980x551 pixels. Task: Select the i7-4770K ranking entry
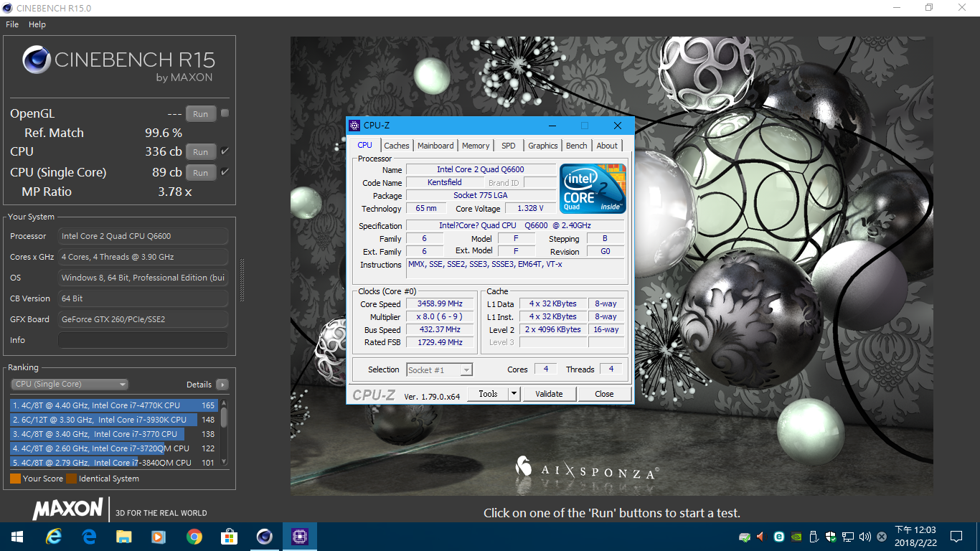tap(114, 405)
